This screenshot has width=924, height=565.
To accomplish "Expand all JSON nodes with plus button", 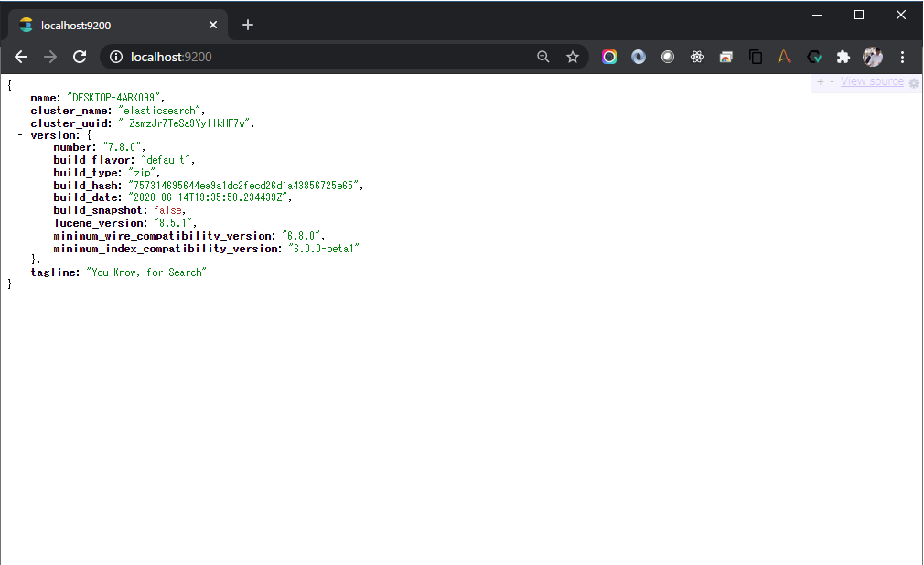I will coord(821,82).
